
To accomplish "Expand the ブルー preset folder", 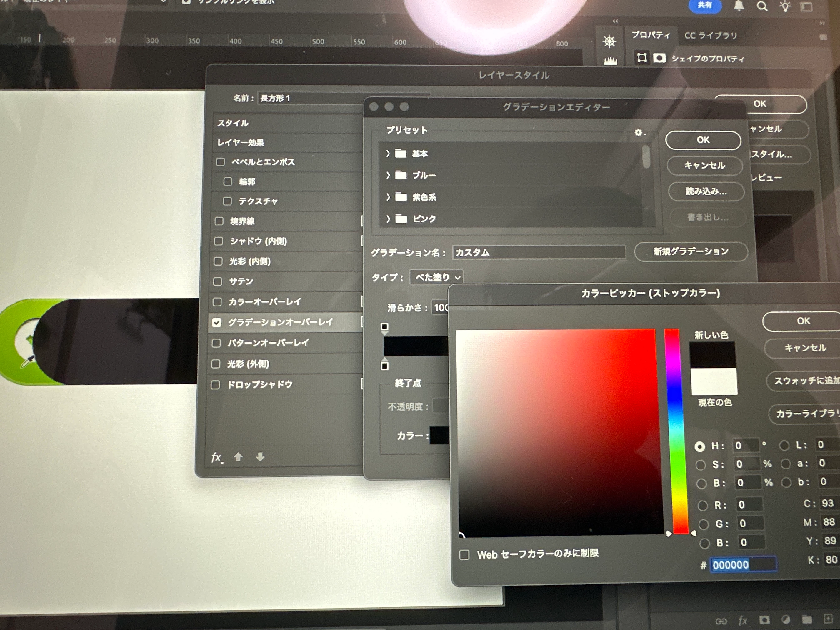I will [x=388, y=175].
